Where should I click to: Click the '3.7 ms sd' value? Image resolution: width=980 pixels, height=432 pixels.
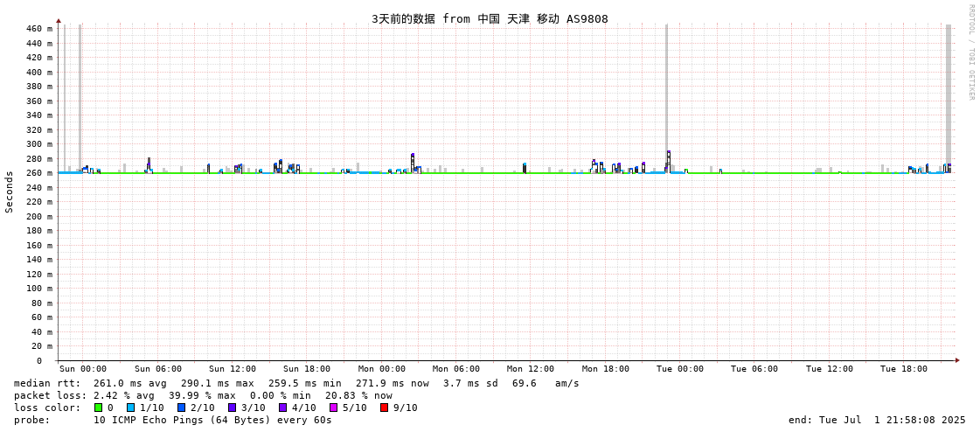[x=470, y=383]
